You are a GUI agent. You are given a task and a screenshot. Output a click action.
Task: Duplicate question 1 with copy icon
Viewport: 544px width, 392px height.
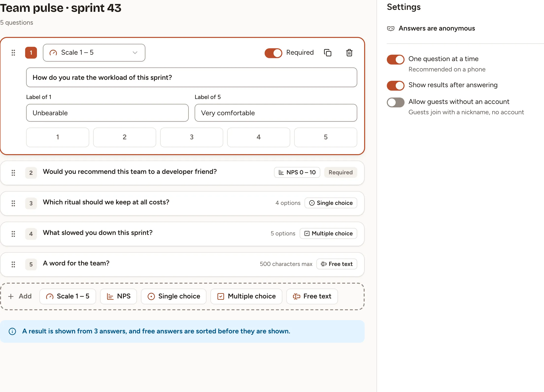tap(327, 53)
